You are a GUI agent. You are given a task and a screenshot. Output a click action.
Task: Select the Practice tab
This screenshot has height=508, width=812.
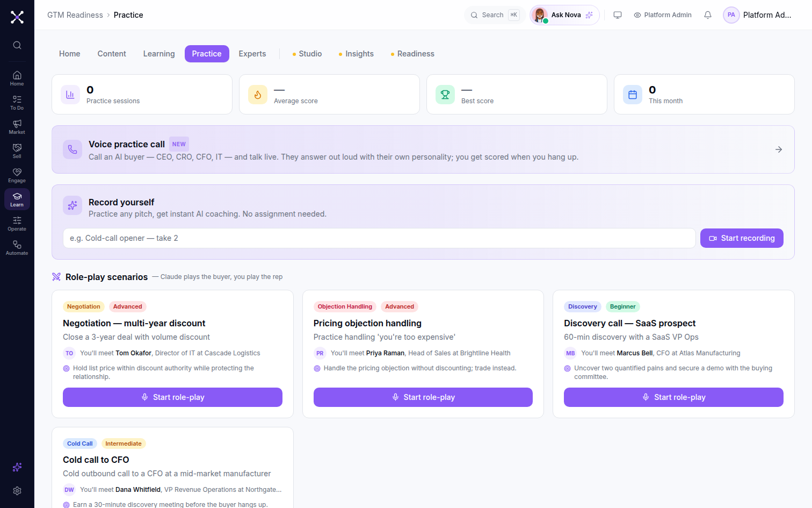pos(207,54)
